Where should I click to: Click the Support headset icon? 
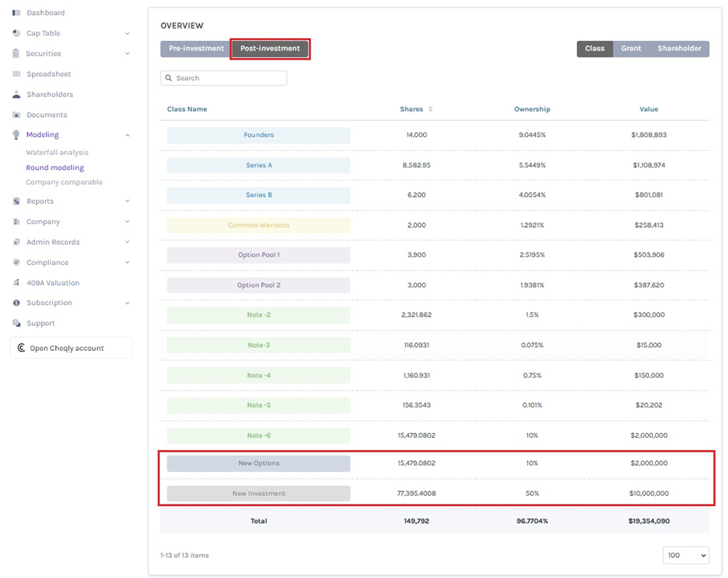tap(17, 323)
